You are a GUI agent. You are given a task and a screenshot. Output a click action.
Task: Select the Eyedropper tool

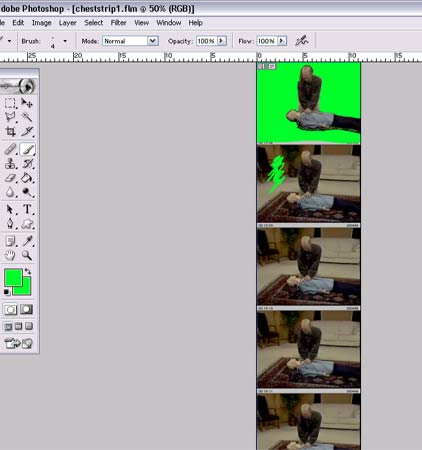pos(27,241)
